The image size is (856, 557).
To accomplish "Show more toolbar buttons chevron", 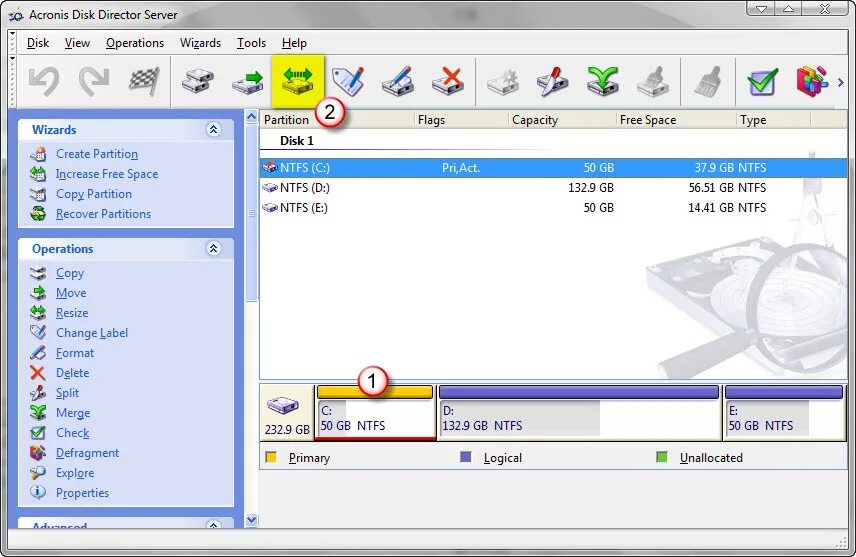I will (x=841, y=82).
